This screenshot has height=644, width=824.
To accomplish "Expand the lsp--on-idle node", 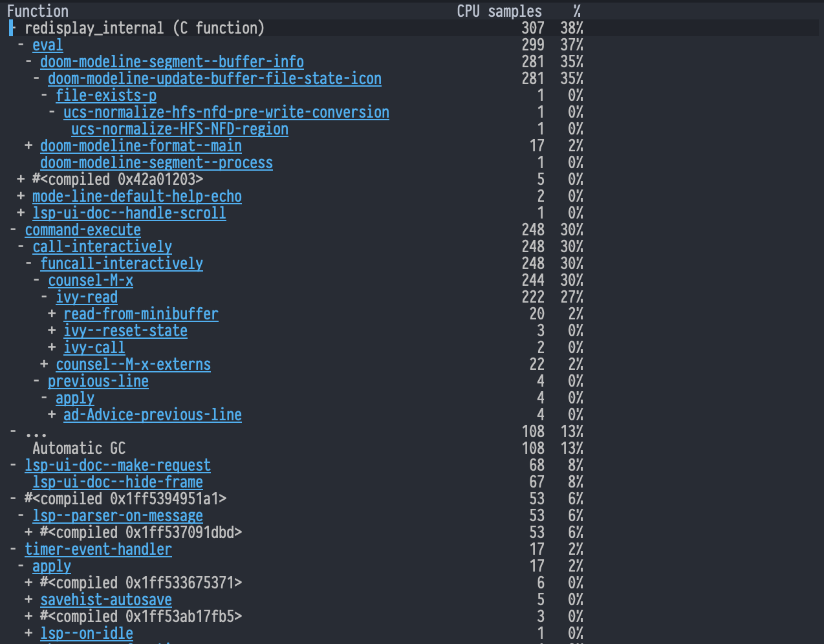I will (x=28, y=633).
